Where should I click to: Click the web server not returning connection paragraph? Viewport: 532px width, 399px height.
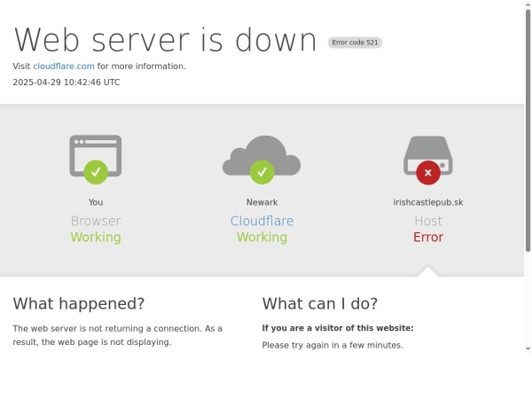point(117,335)
